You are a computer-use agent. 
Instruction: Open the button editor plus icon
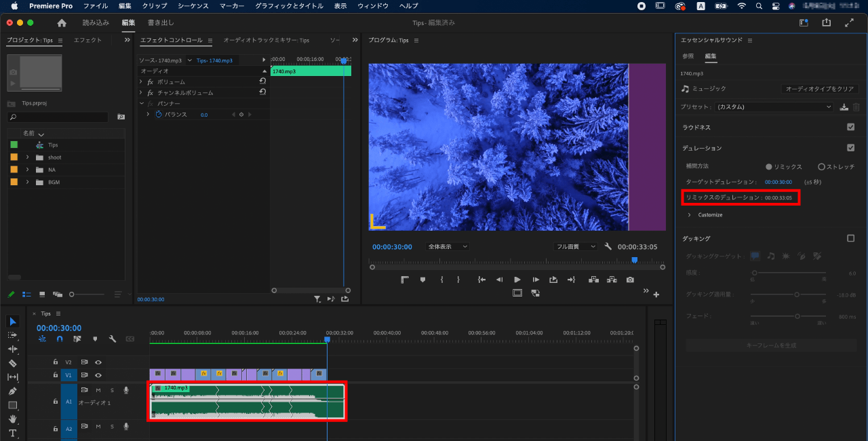pos(656,294)
